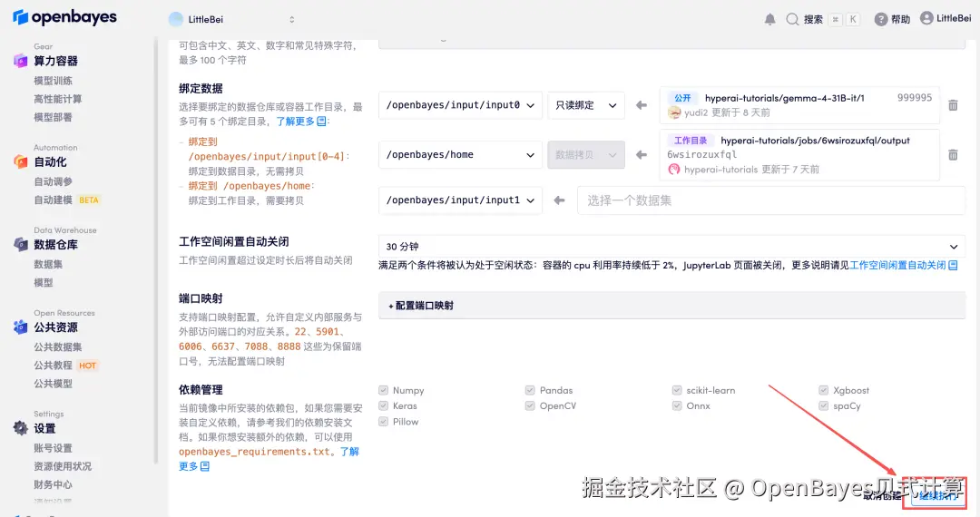The image size is (980, 517).
Task: Toggle the Numpy checkbox
Action: (x=383, y=390)
